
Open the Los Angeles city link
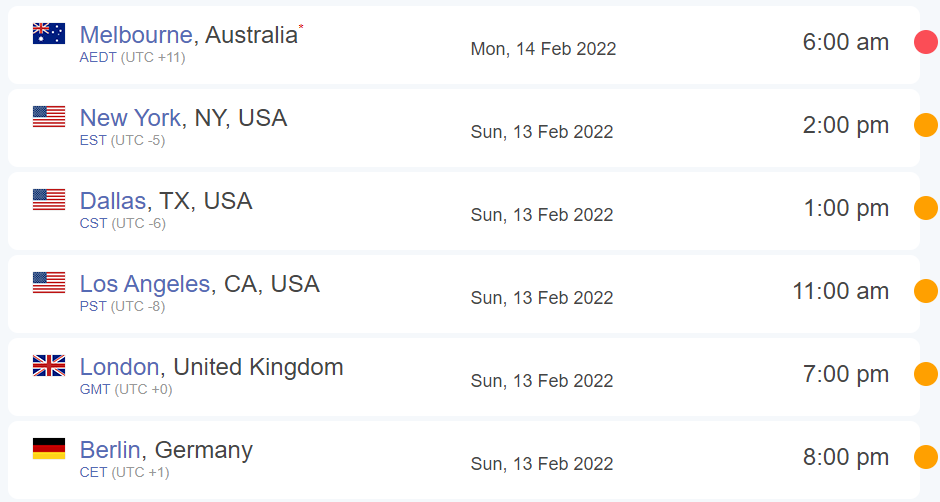(x=145, y=284)
